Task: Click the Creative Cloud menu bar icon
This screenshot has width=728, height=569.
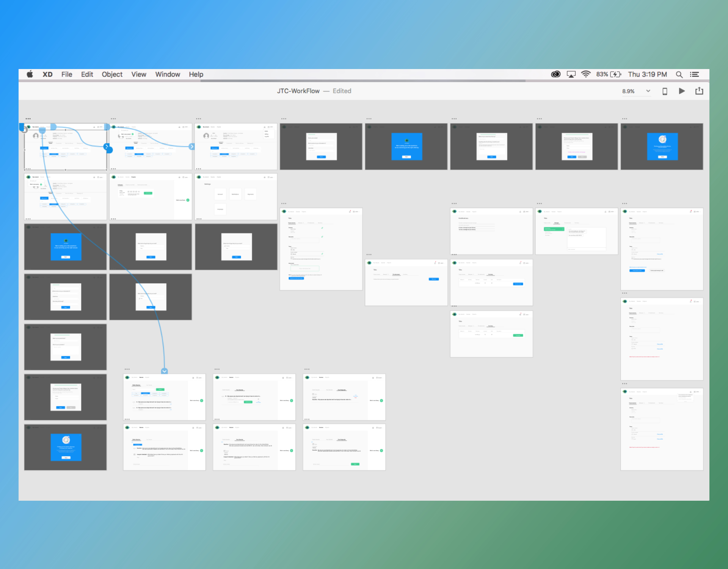Action: 555,74
